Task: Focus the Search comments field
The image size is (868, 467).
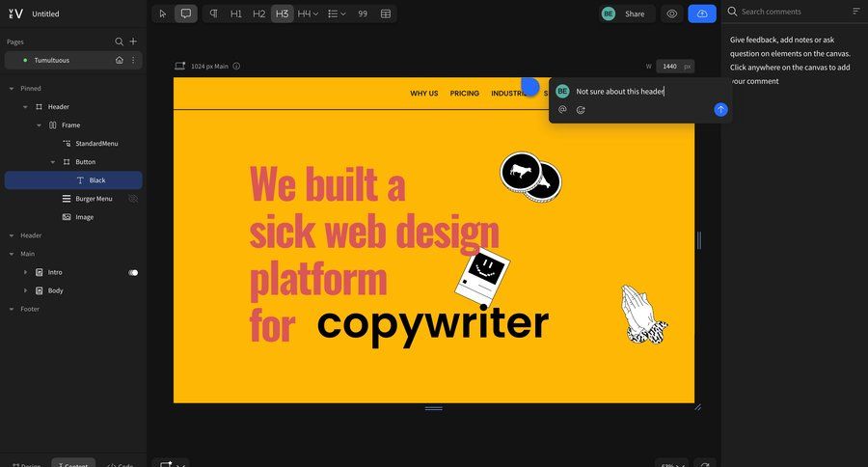Action: tap(789, 12)
